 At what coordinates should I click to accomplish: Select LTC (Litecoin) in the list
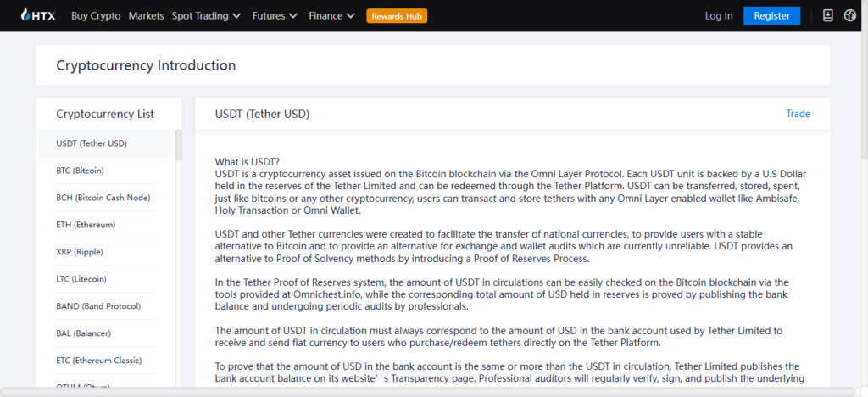pyautogui.click(x=106, y=279)
